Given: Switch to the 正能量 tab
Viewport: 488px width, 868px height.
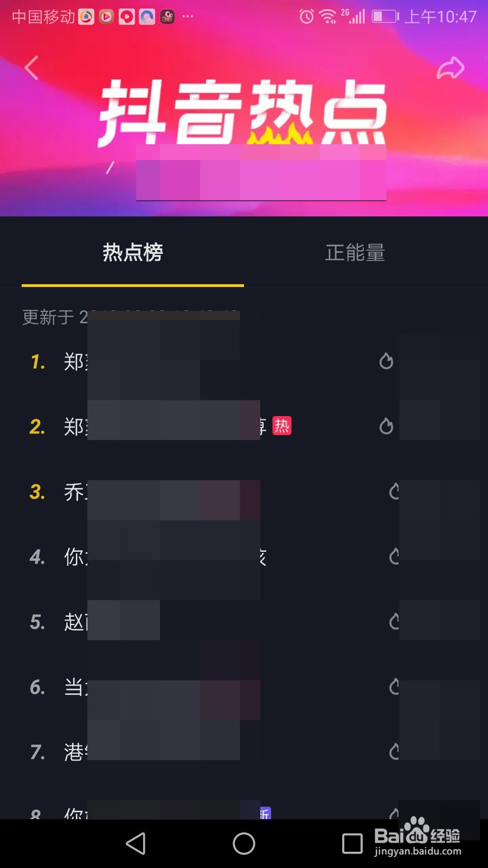Looking at the screenshot, I should pyautogui.click(x=356, y=253).
